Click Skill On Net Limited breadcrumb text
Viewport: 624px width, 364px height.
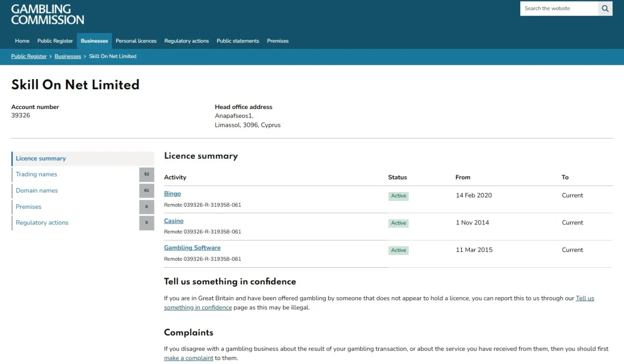113,56
